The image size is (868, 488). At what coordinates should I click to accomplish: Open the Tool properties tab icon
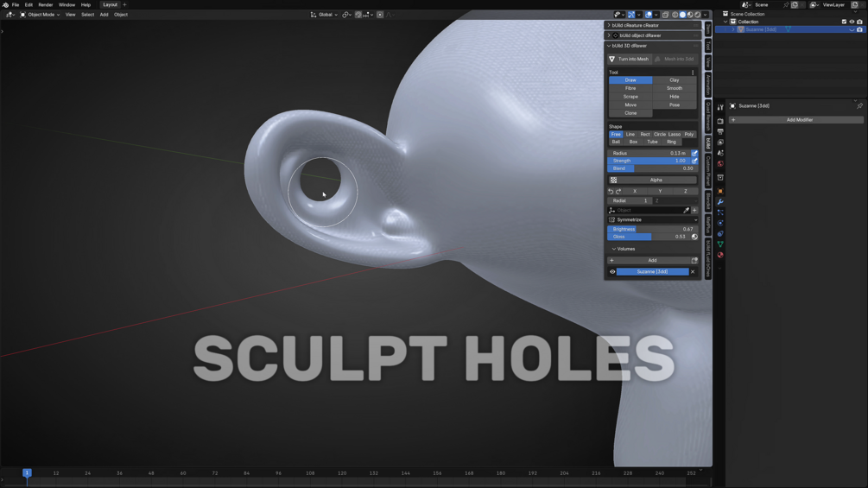(x=720, y=107)
